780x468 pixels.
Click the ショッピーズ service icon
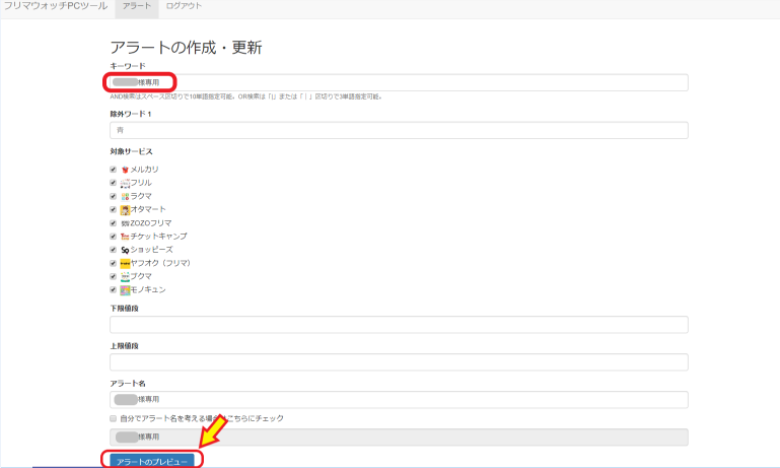pos(125,249)
